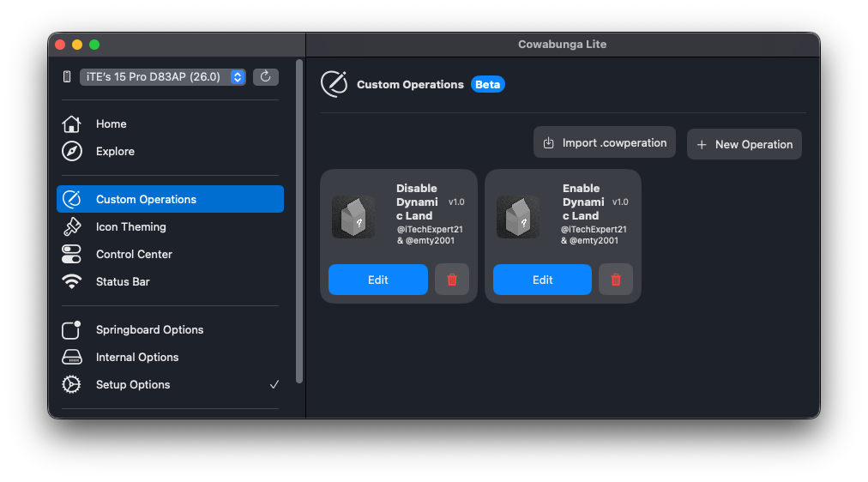Click the refresh devices button
Image resolution: width=868 pixels, height=482 pixels.
click(266, 77)
